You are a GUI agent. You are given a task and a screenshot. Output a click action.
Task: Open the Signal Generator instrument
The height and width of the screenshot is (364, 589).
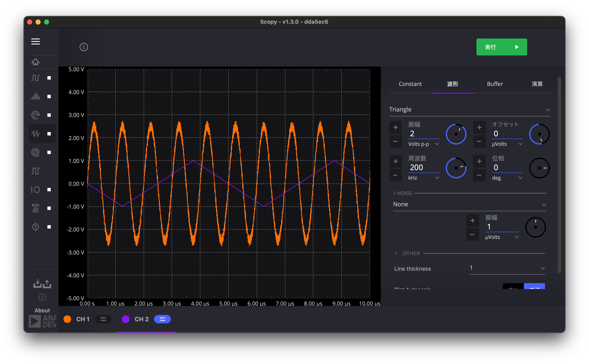[x=35, y=134]
